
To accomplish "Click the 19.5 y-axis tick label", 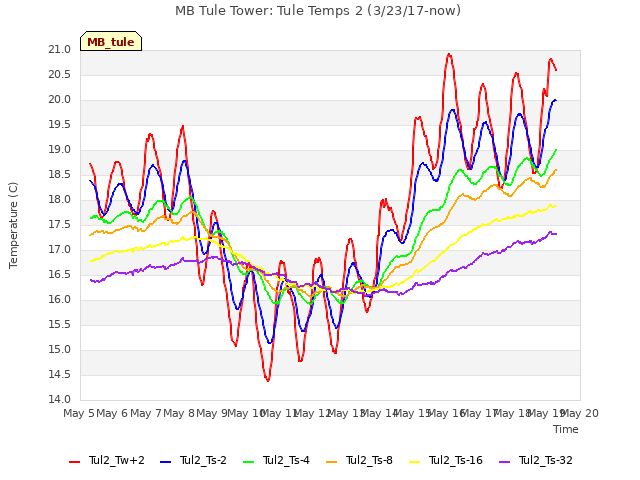I will tap(60, 124).
